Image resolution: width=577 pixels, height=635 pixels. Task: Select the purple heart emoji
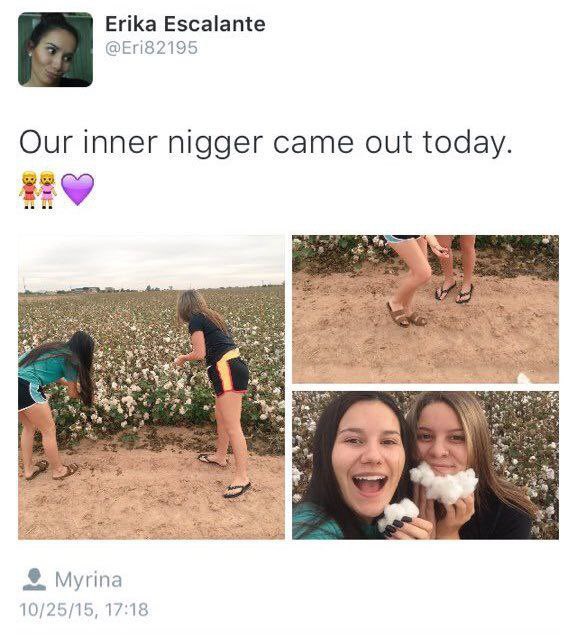(x=77, y=189)
